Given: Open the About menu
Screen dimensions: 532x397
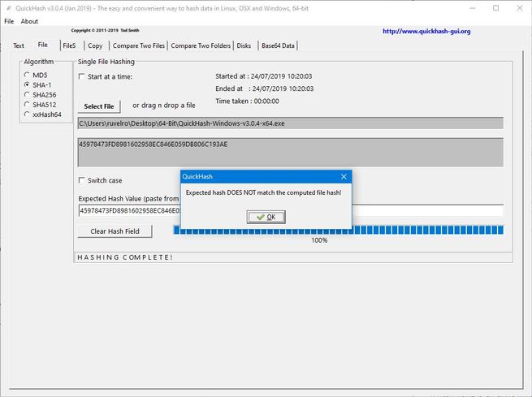Looking at the screenshot, I should [x=29, y=21].
